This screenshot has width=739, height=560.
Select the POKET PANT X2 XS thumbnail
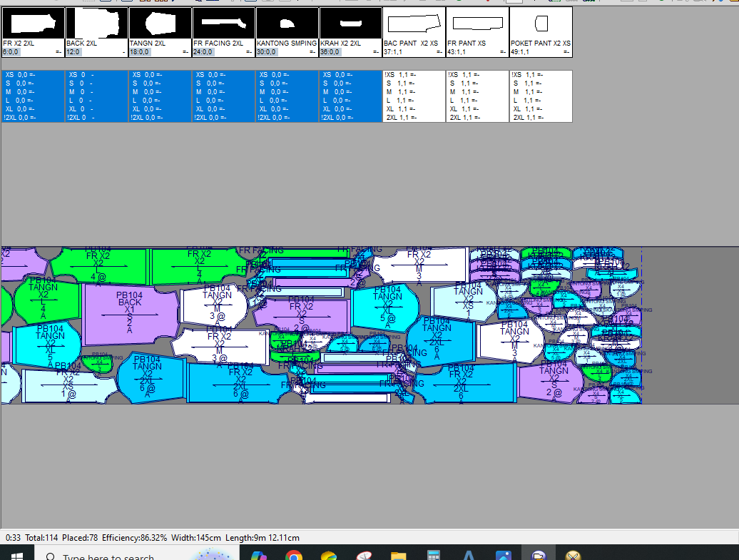pyautogui.click(x=541, y=23)
